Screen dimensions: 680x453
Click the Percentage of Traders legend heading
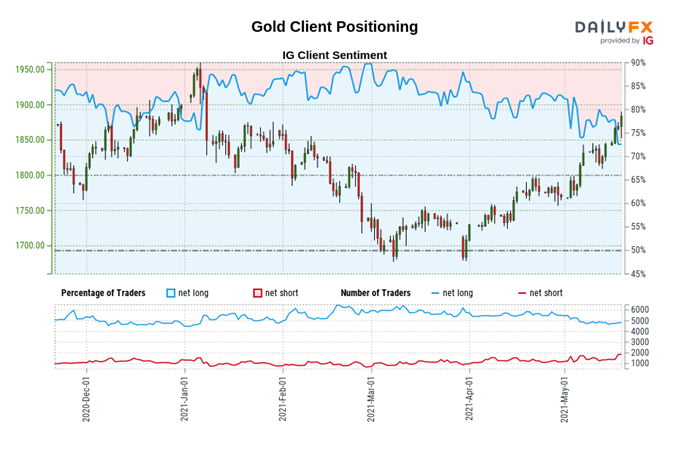[x=103, y=293]
